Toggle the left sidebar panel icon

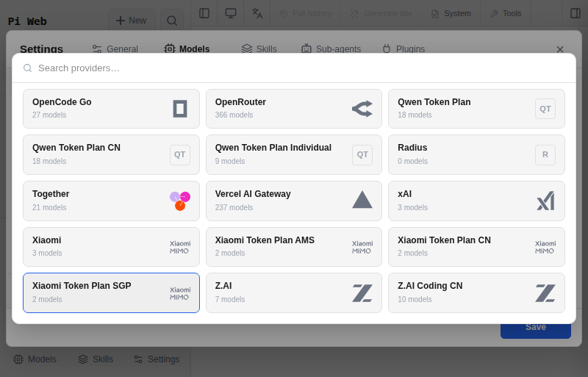point(204,13)
